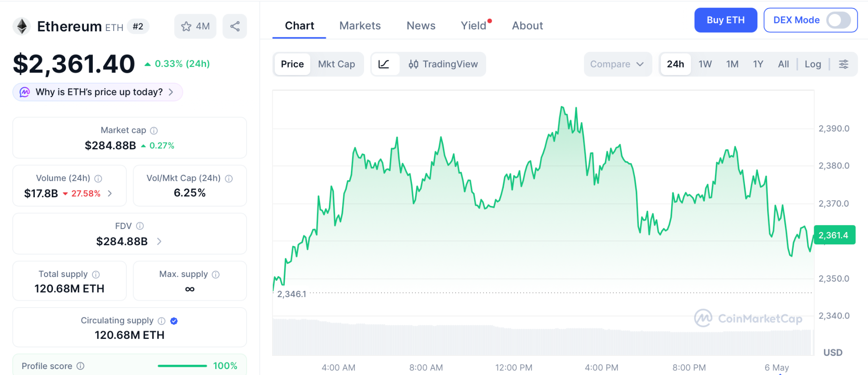The height and width of the screenshot is (375, 868).
Task: Click the Vol/Mkt Cap info icon
Action: click(x=229, y=179)
